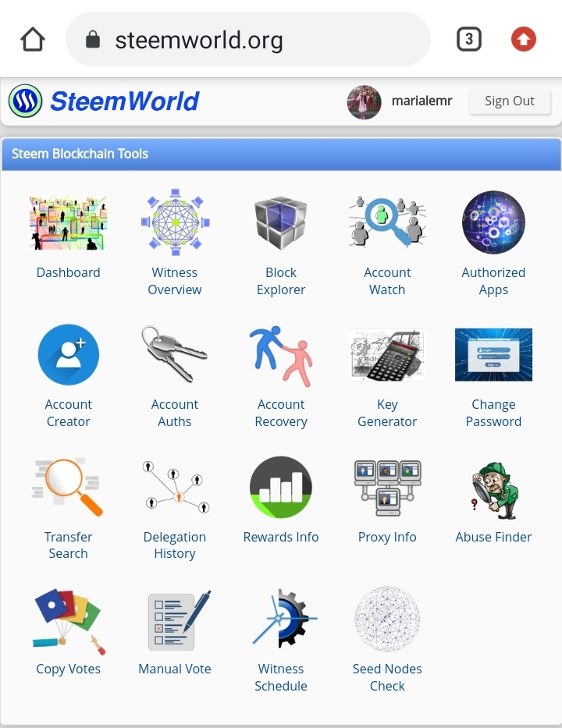Click the SteemWorld title text
This screenshot has width=562, height=728.
coord(124,101)
